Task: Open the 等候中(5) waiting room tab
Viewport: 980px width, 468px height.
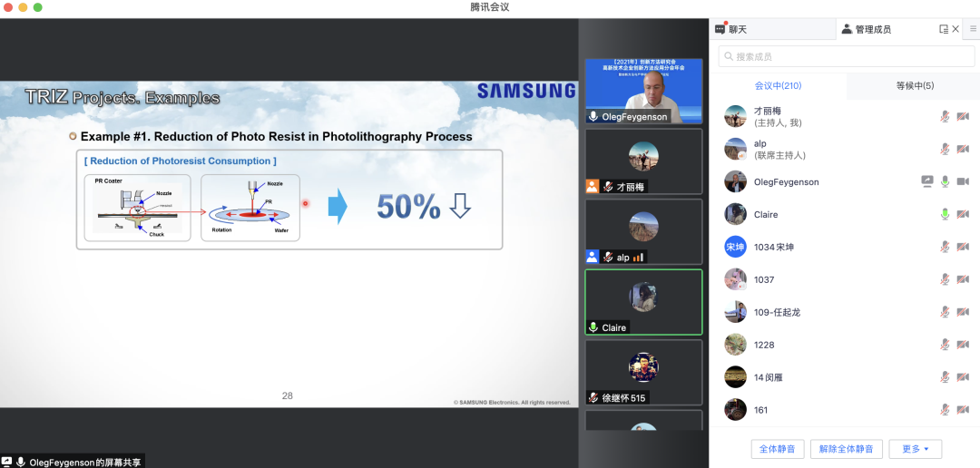Action: point(915,85)
